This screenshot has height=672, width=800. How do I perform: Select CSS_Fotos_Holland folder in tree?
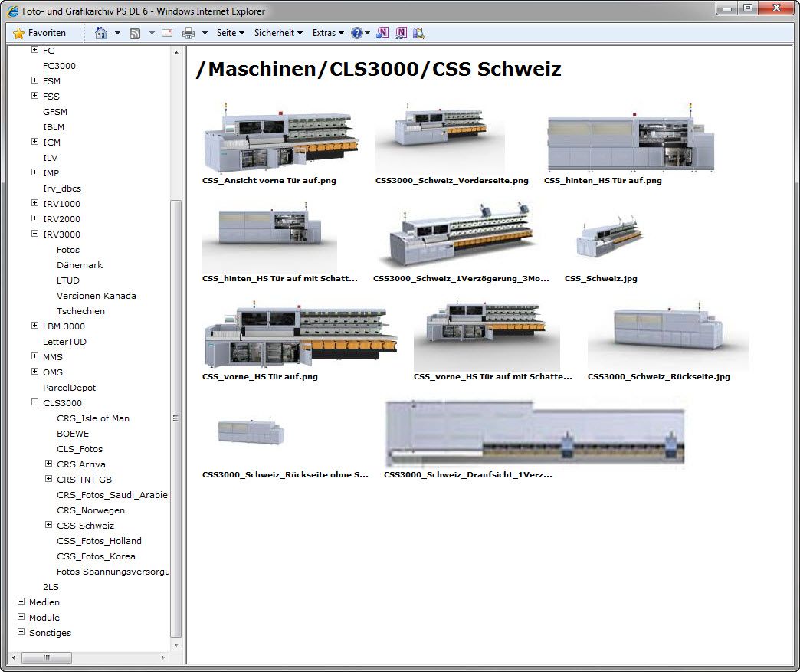point(99,541)
